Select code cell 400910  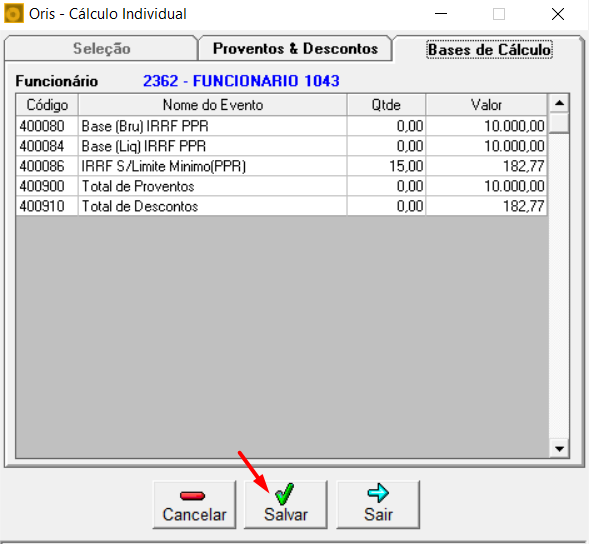point(47,206)
